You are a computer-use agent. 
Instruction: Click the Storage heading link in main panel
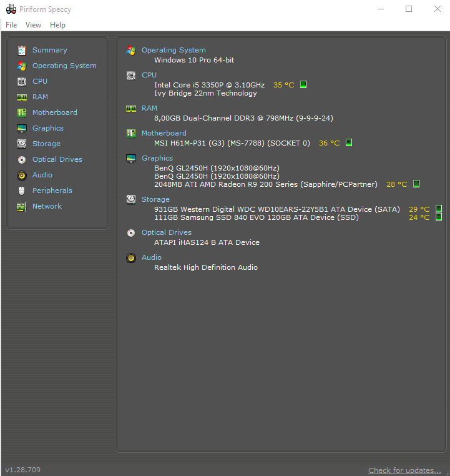click(x=155, y=199)
